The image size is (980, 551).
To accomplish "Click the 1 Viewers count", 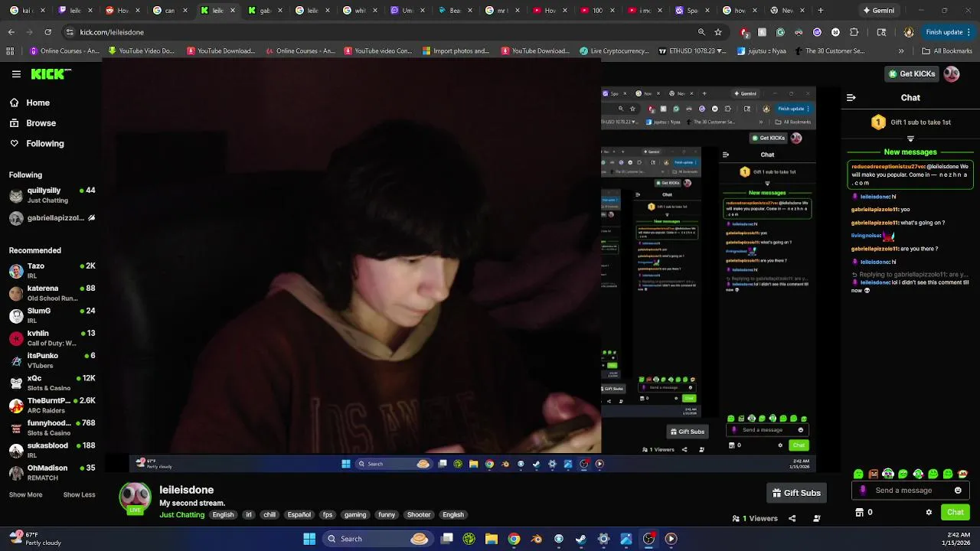I will tap(755, 518).
